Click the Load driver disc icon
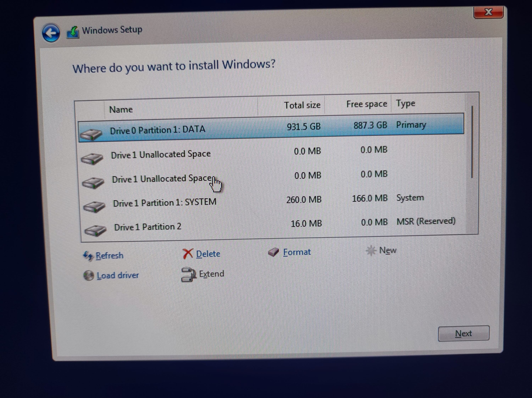Screen dimensions: 532x398 pyautogui.click(x=88, y=275)
